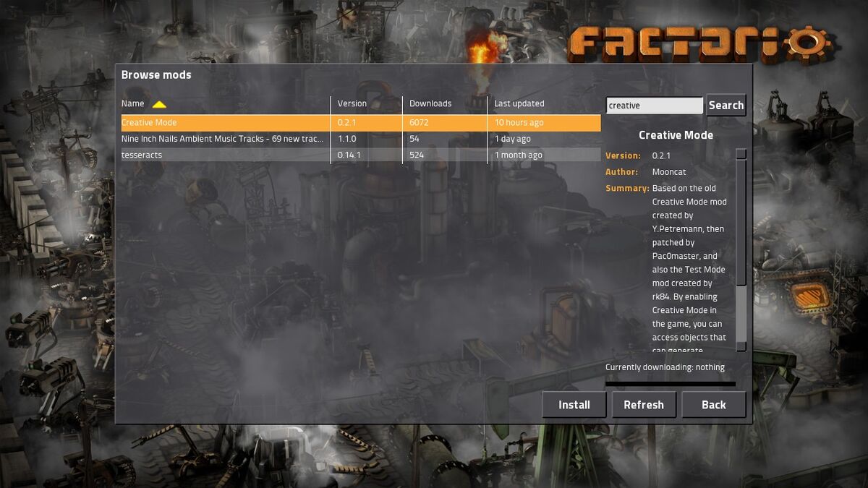Click the author name Mooncat
The image size is (868, 488).
point(669,172)
